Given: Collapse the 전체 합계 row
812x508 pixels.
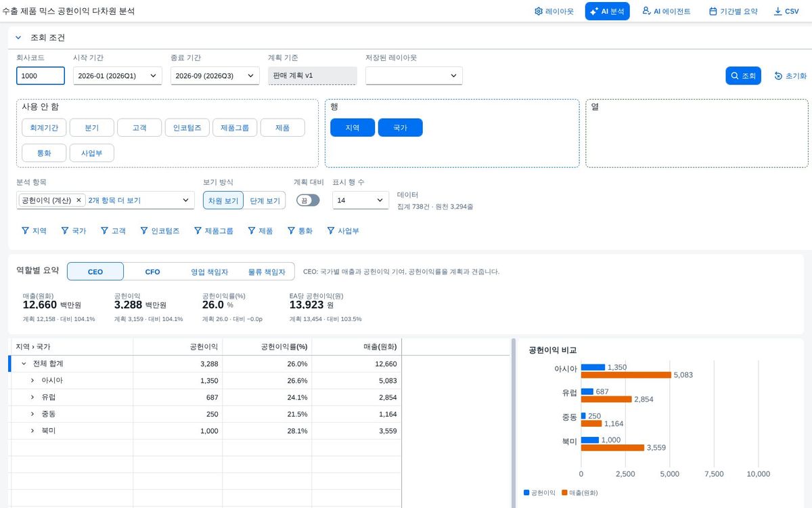Looking at the screenshot, I should [x=24, y=363].
